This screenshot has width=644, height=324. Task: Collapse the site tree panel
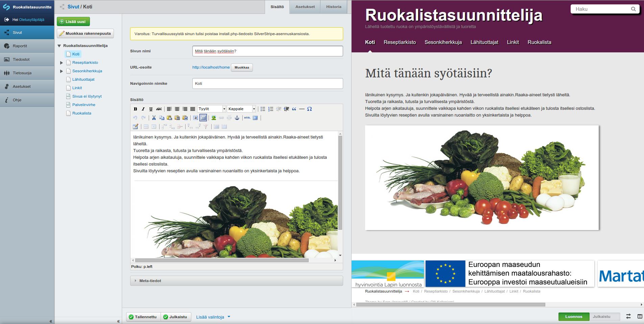118,321
